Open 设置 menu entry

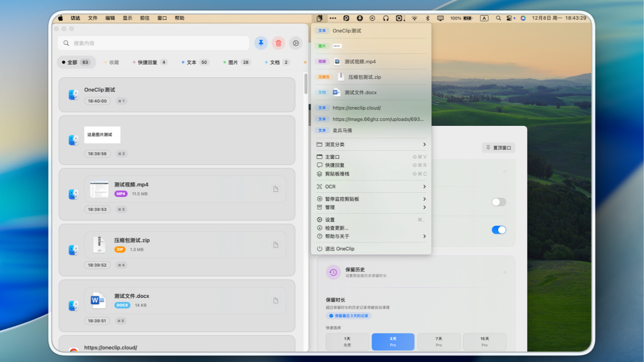click(x=371, y=219)
